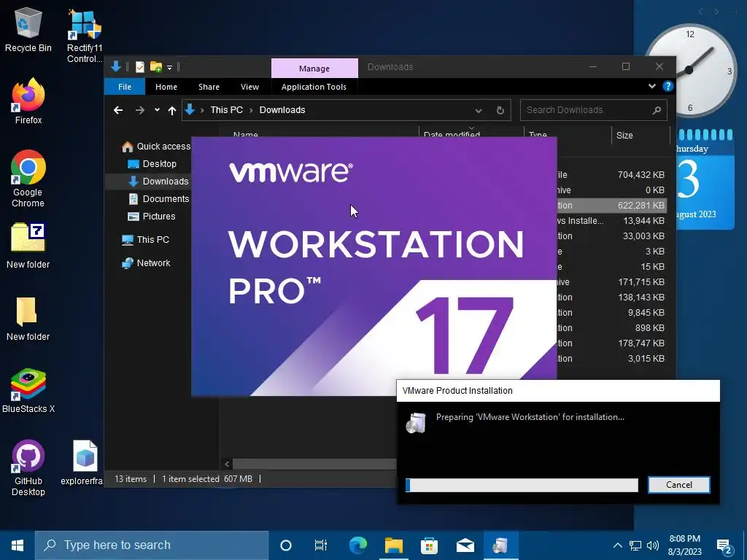Open the View ribbon tab

pyautogui.click(x=249, y=87)
